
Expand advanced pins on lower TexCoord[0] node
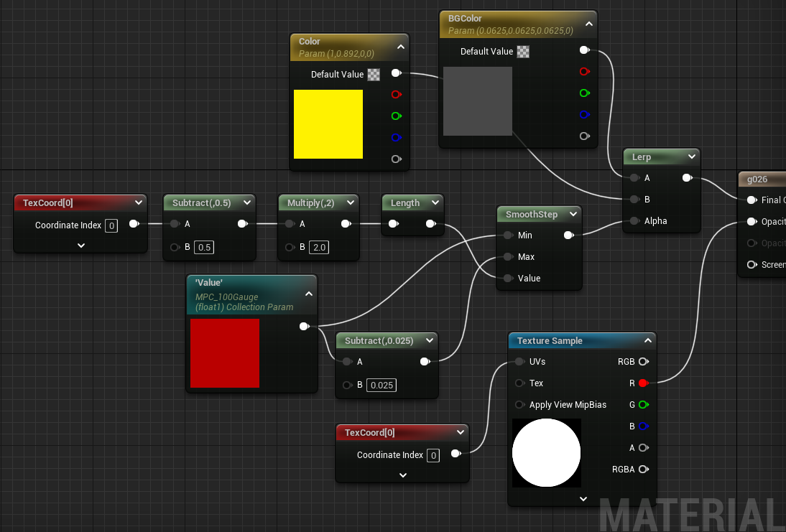(x=403, y=475)
